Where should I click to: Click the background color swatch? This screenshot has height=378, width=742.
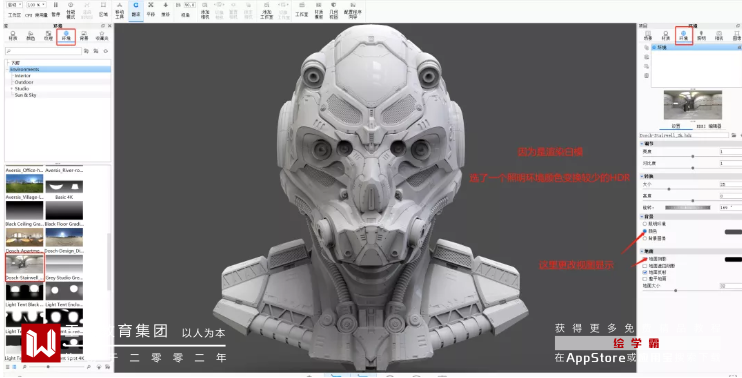[733, 231]
